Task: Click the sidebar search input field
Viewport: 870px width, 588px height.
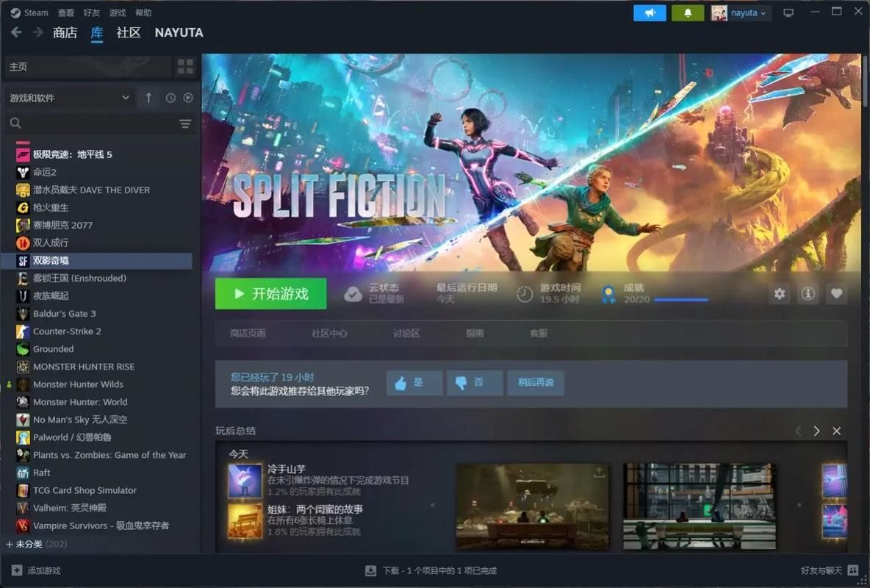Action: click(100, 123)
